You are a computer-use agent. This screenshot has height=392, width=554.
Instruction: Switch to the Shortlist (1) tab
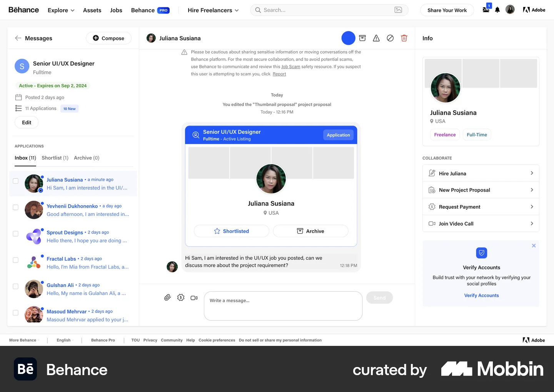pos(55,158)
